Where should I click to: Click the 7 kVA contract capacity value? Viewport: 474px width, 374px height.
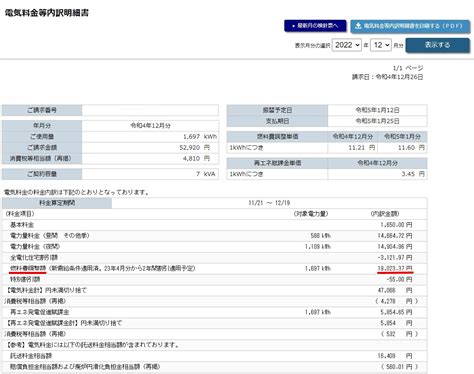click(x=206, y=174)
